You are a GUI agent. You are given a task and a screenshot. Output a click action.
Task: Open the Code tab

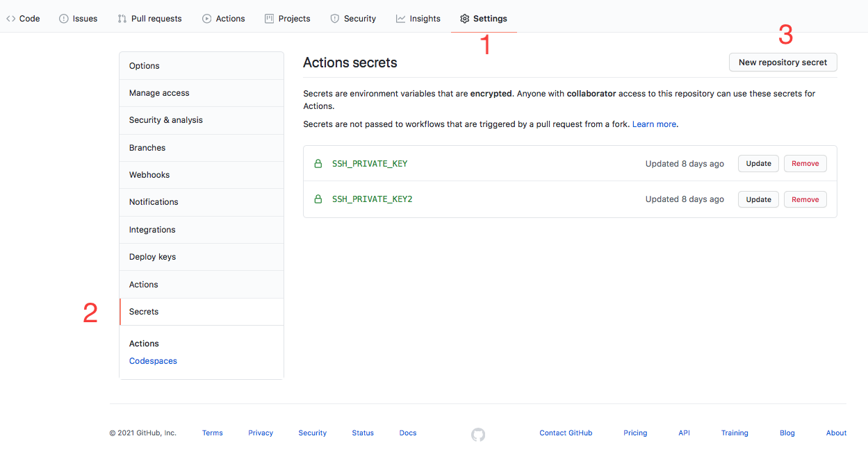(x=23, y=19)
